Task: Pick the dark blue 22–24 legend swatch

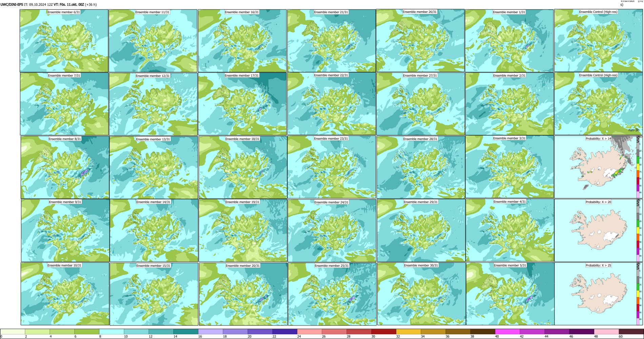Action: point(285,332)
